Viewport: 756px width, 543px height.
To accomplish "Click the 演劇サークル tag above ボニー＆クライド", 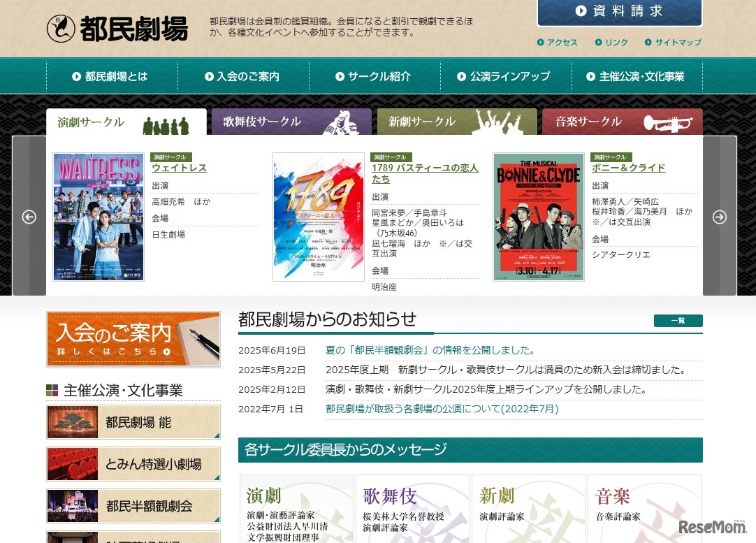I will point(611,157).
